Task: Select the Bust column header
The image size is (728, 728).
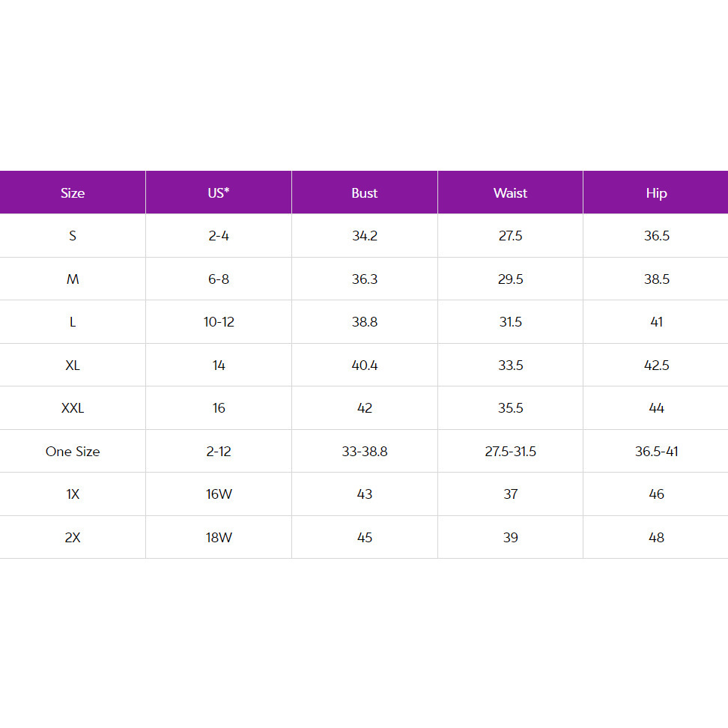Action: [365, 192]
